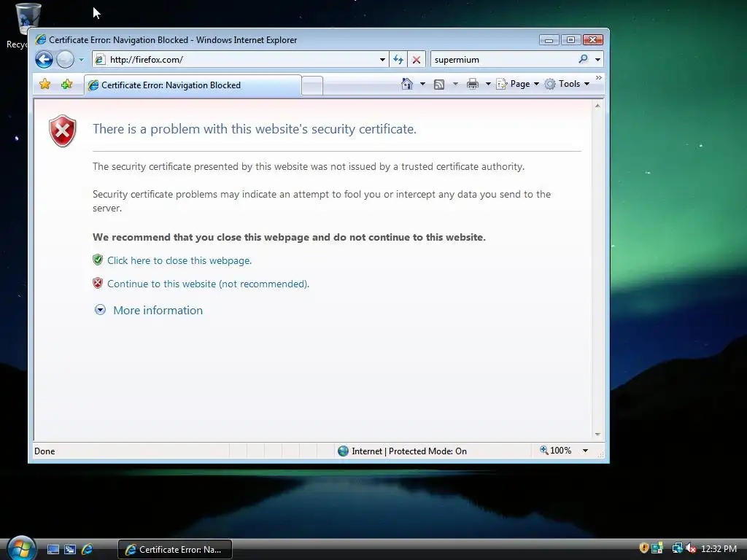Viewport: 747px width, 560px height.
Task: Click the security shield tray icon
Action: click(643, 548)
